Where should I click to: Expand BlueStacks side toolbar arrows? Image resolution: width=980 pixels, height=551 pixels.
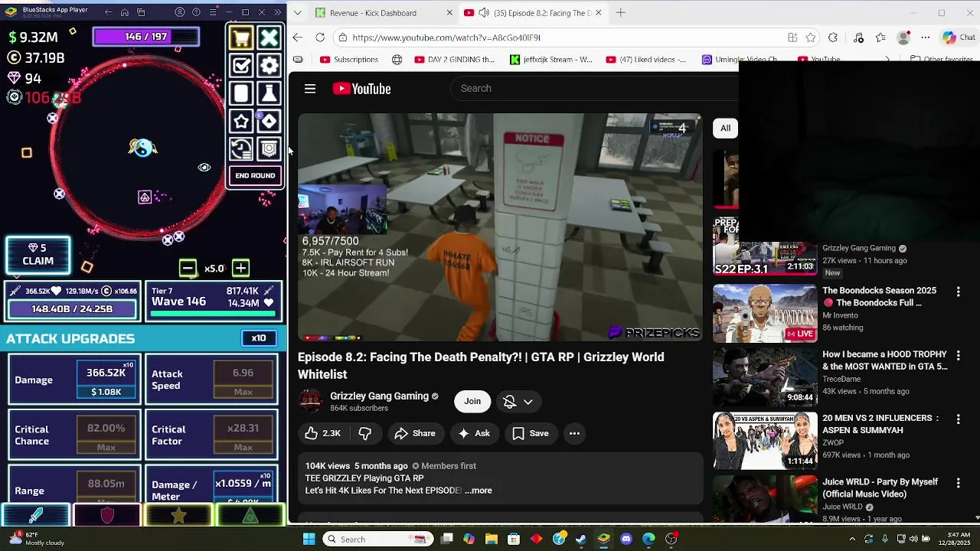277,12
